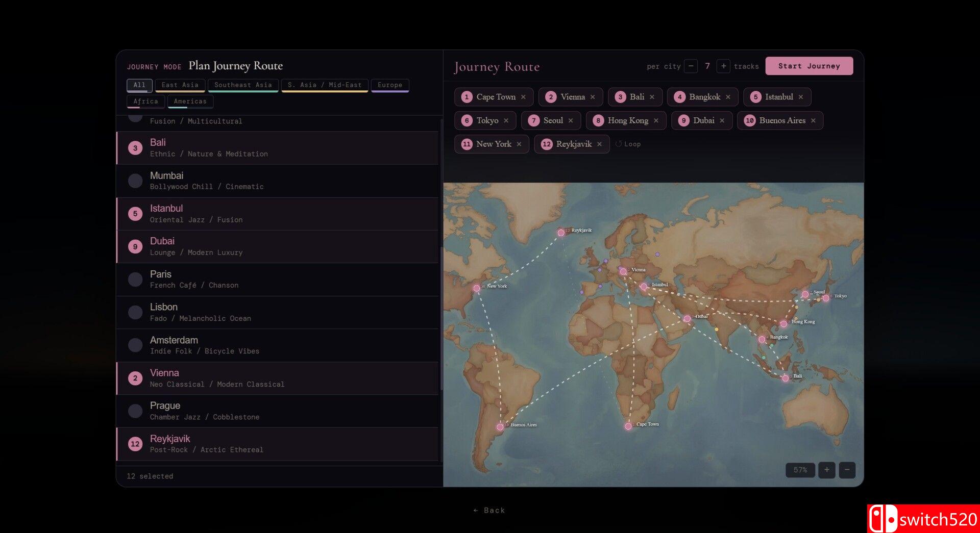This screenshot has height=533, width=980.
Task: Toggle the Loop route option
Action: tap(628, 144)
